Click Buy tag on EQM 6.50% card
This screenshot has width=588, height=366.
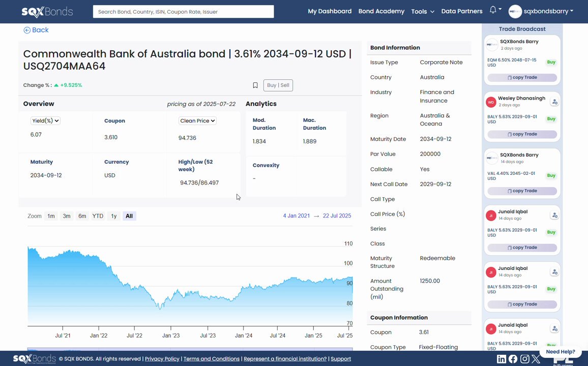click(x=551, y=62)
